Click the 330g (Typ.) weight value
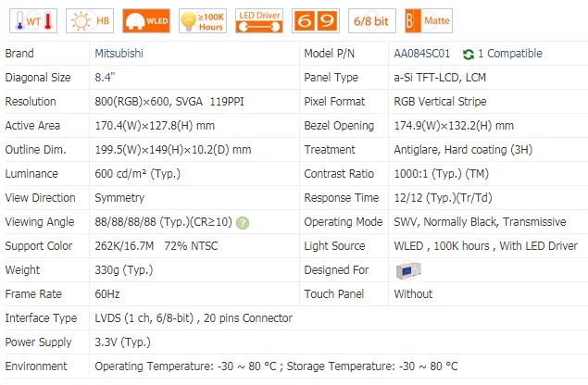 [x=124, y=270]
